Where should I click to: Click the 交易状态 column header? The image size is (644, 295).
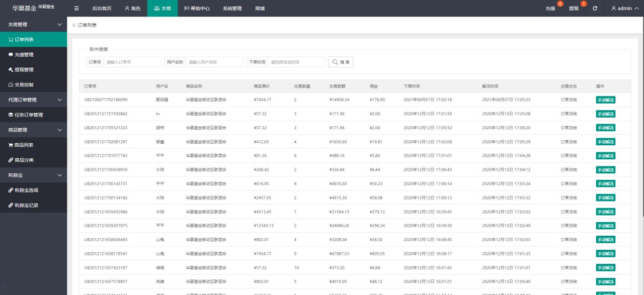coord(569,86)
